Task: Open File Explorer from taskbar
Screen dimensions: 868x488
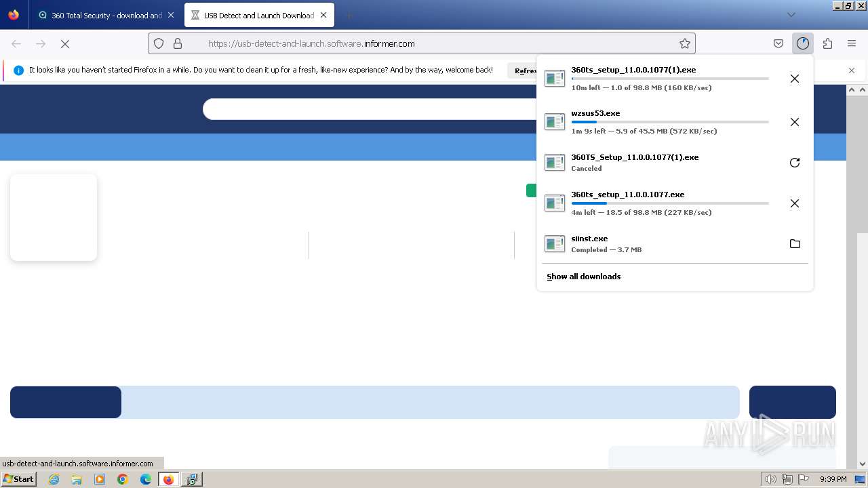Action: pos(77,479)
